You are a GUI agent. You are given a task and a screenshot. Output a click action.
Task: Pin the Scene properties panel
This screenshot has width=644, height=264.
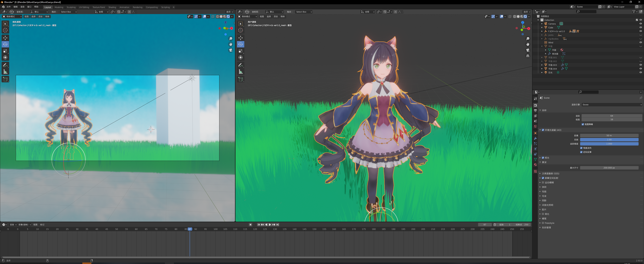(640, 98)
